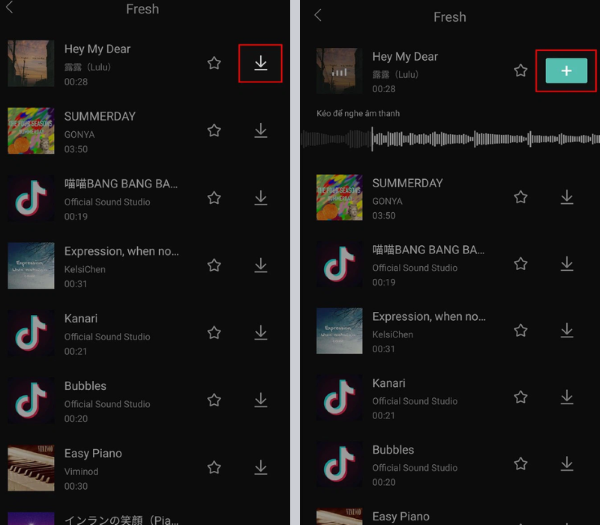Screen dimensions: 600x525
Task: Go back using left panel arrow
Action: (10, 7)
